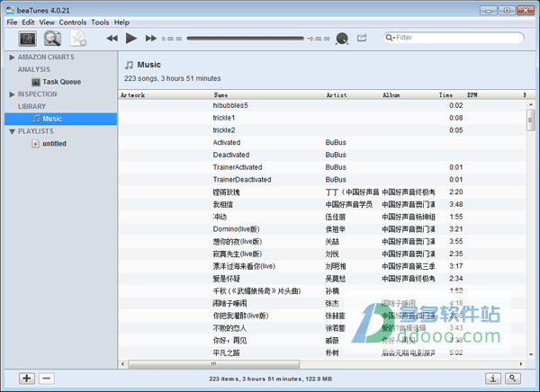Click the plus add playlist button
Viewport: 540px width, 392px height.
click(x=27, y=379)
